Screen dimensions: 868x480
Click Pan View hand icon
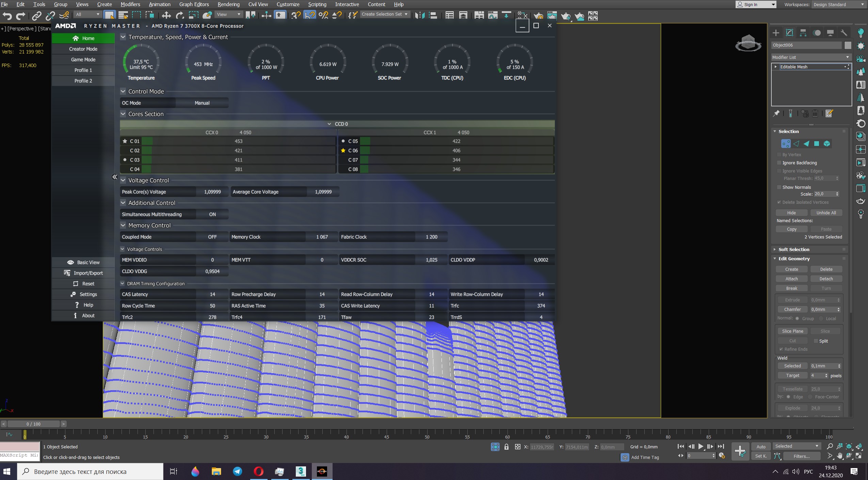tap(839, 456)
